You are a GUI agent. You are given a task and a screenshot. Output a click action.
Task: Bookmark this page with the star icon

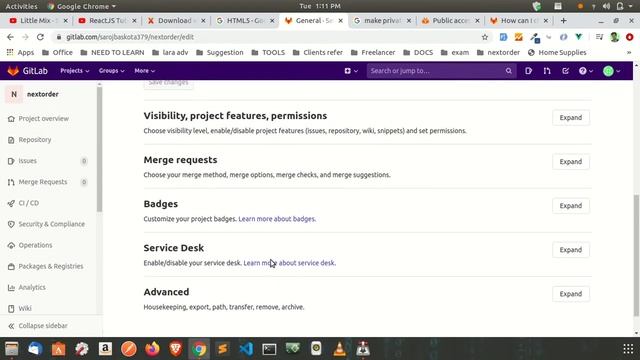484,37
